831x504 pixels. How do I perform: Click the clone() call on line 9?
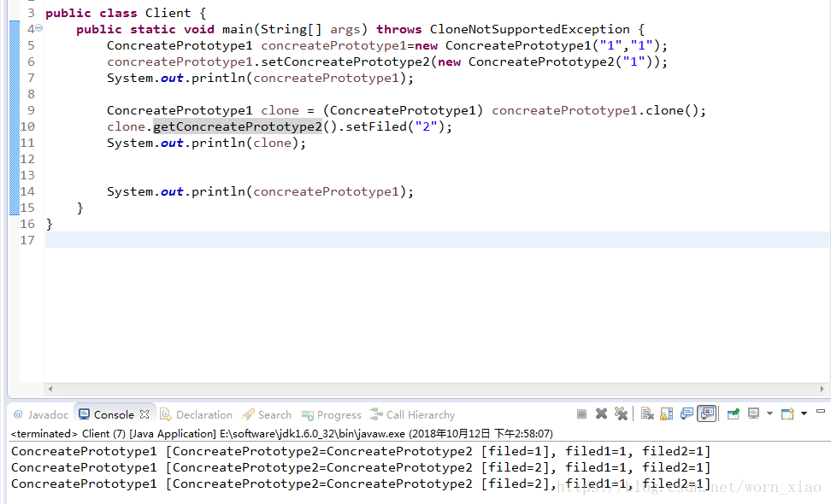tap(671, 110)
